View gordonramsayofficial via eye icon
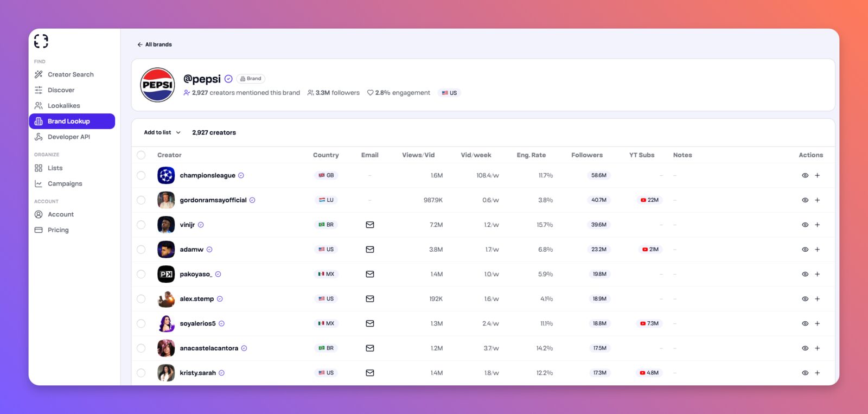This screenshot has height=414, width=868. pyautogui.click(x=805, y=200)
